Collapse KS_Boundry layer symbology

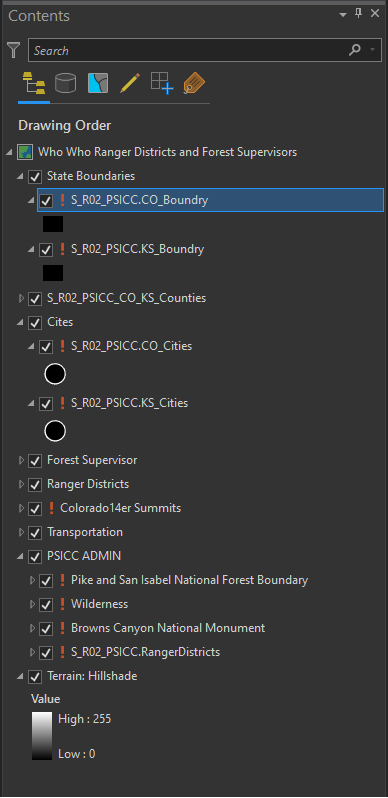tap(32, 249)
